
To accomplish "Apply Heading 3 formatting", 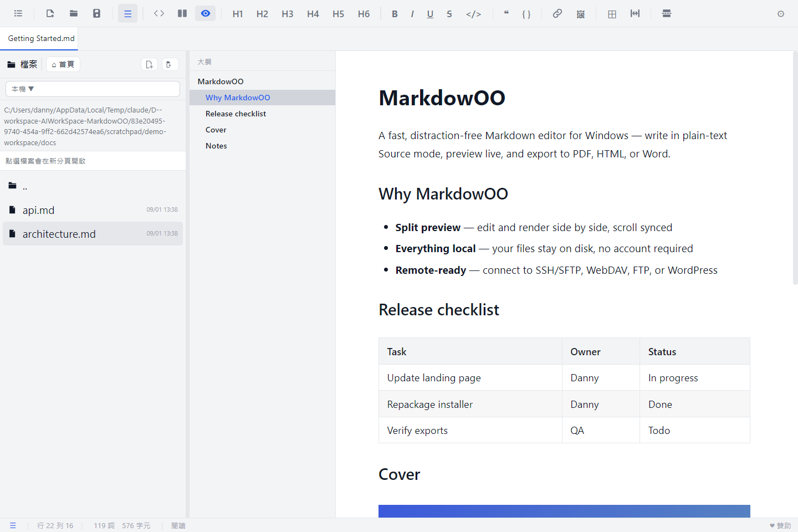I will (x=288, y=14).
